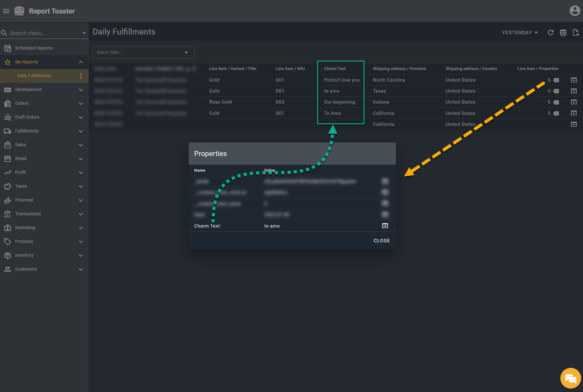Screen dimensions: 583x392
Task: Open the YESTERDAY date range dropdown
Action: 520,33
